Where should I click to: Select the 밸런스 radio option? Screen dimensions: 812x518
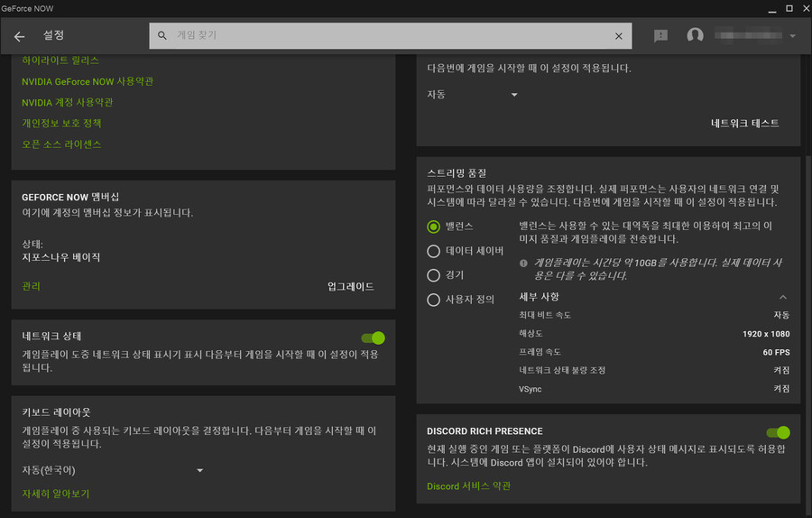(433, 227)
